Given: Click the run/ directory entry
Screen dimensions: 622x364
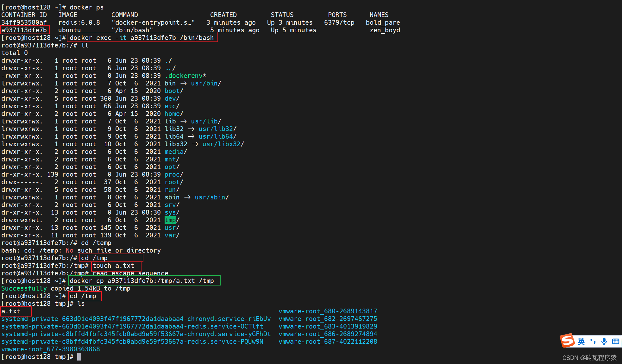Looking at the screenshot, I should (x=172, y=190).
